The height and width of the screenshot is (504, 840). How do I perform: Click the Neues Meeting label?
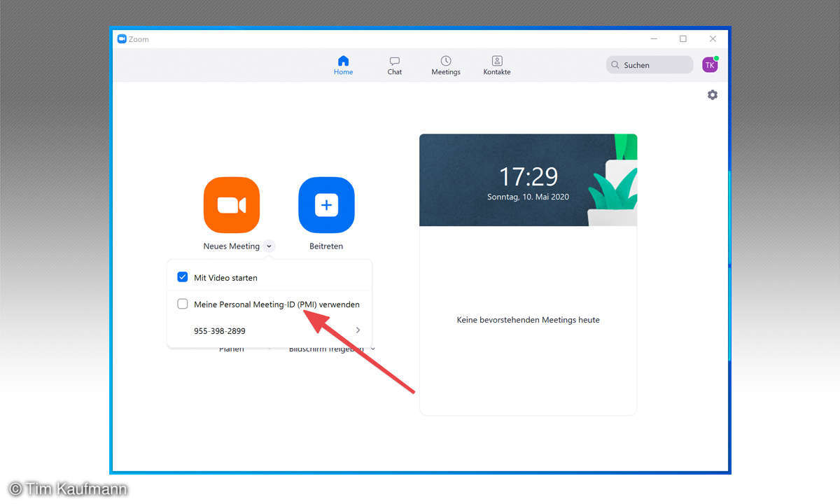[232, 246]
